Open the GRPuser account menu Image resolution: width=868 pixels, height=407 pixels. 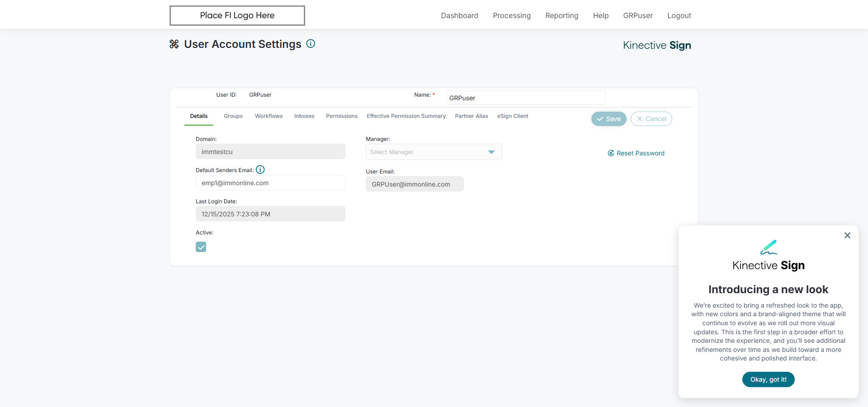tap(638, 15)
